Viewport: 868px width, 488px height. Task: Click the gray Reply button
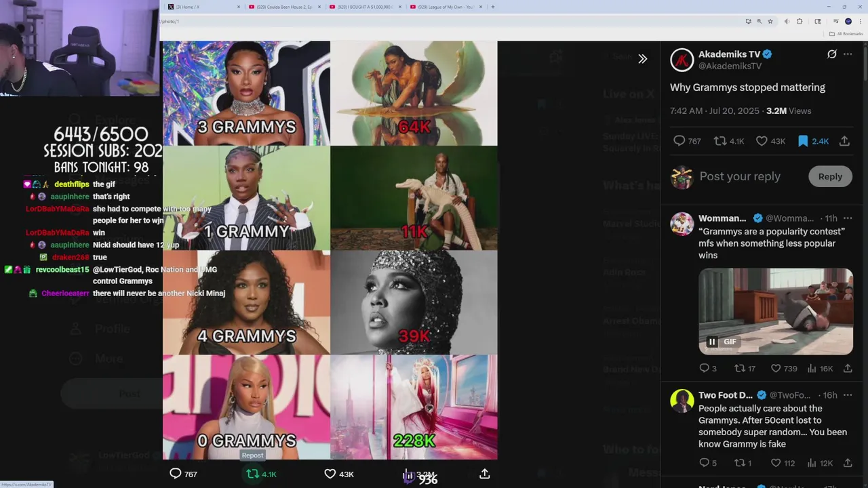tap(830, 176)
